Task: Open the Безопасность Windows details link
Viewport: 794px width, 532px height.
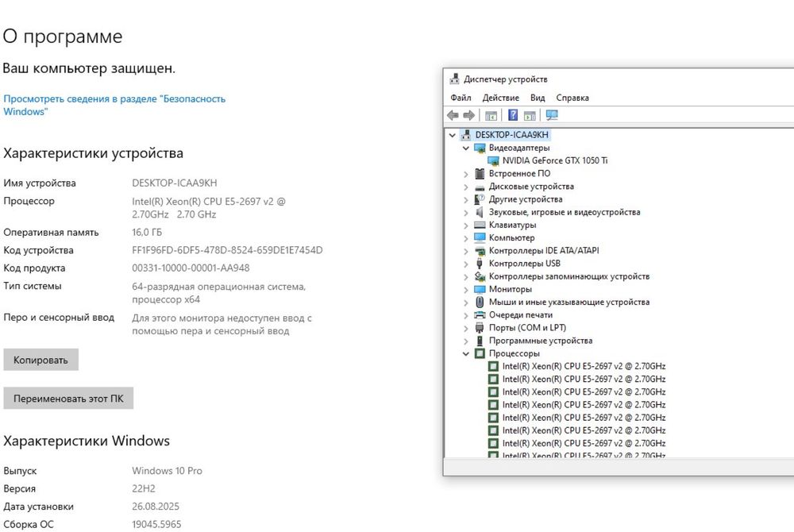Action: (114, 105)
